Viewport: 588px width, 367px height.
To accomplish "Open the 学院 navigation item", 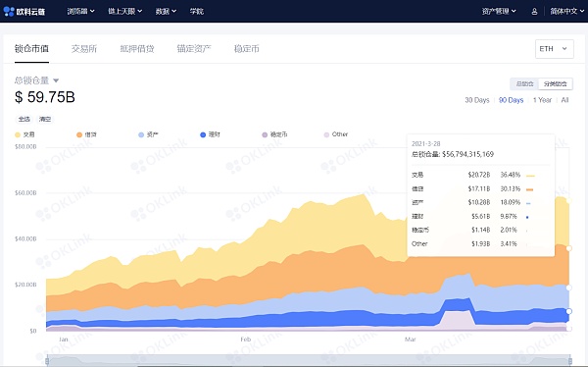I will coord(197,11).
